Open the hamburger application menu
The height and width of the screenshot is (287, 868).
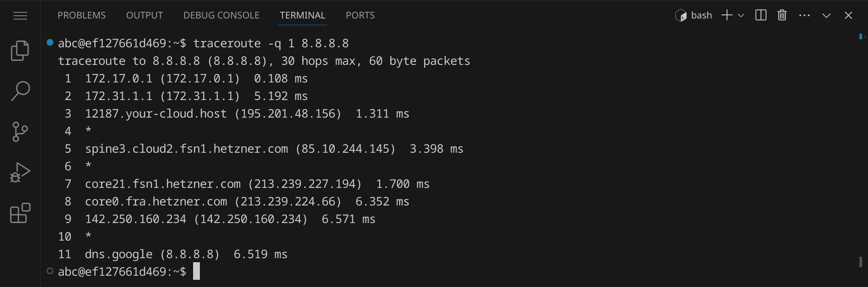[20, 16]
